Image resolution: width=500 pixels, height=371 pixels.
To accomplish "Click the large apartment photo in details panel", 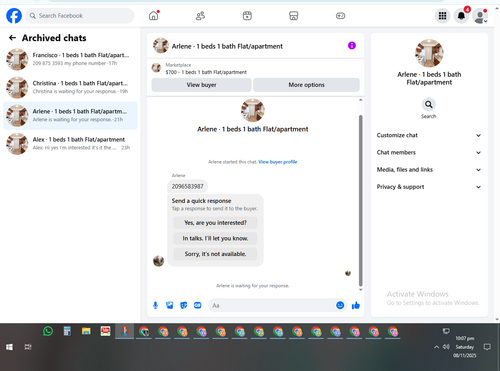I will 429,53.
